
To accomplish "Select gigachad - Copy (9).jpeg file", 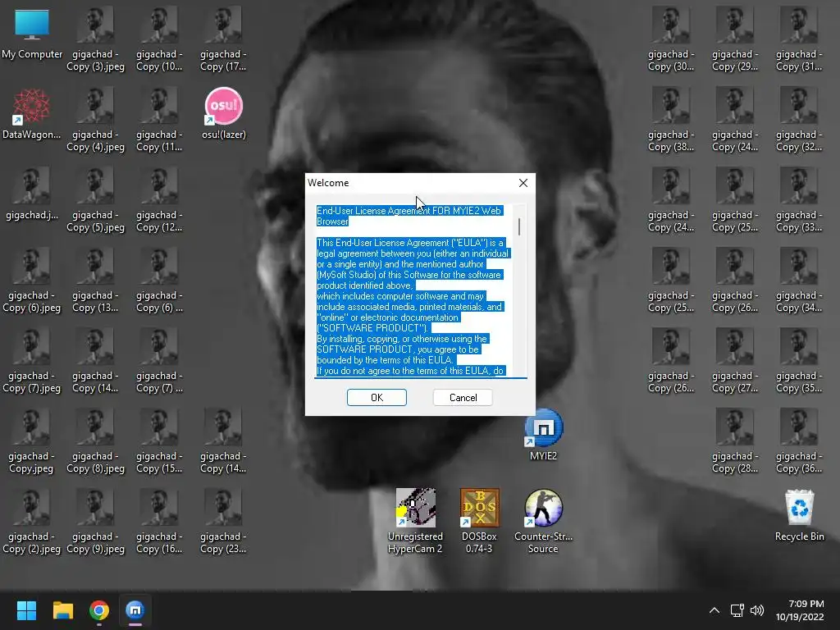I will [95, 522].
